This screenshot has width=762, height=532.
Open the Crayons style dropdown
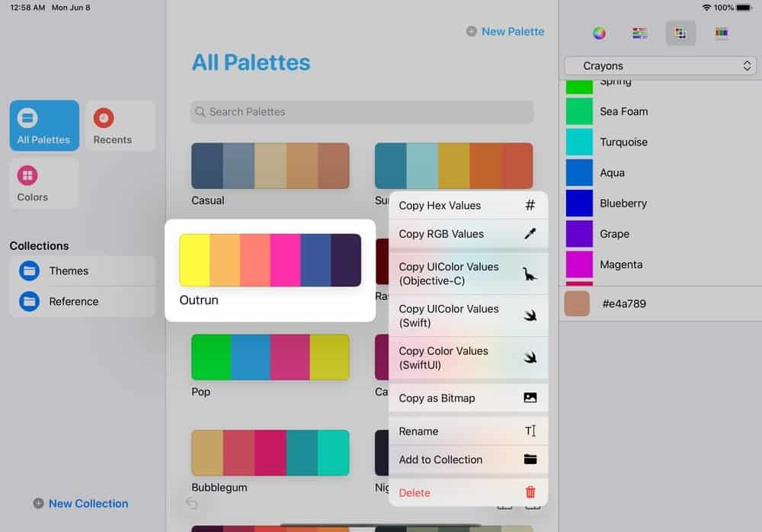click(x=660, y=66)
